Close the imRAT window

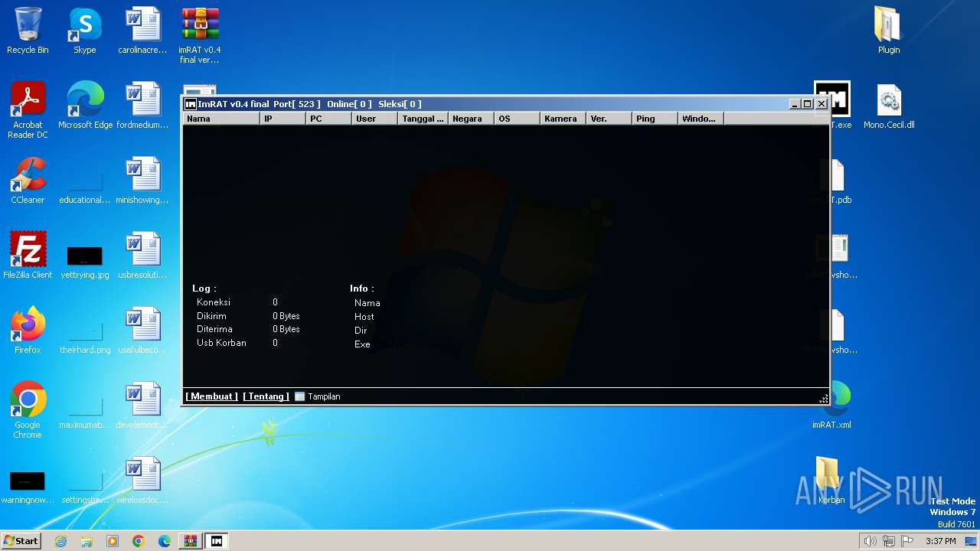click(x=822, y=104)
